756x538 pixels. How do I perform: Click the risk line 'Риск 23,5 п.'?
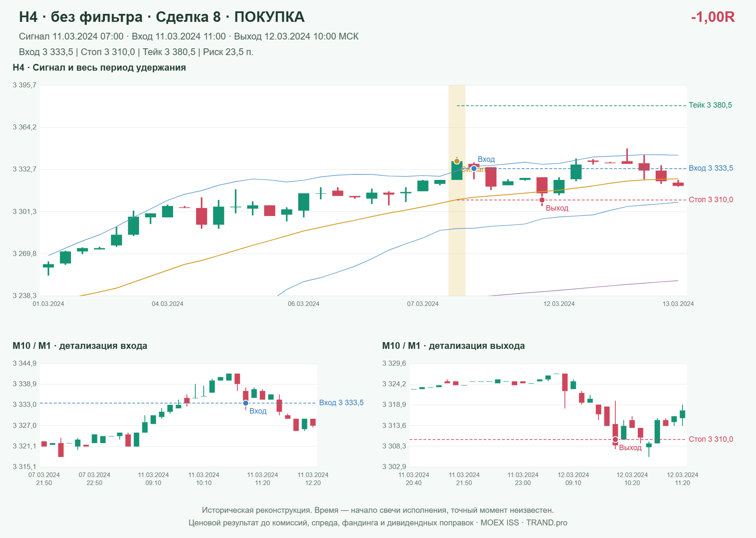click(228, 52)
